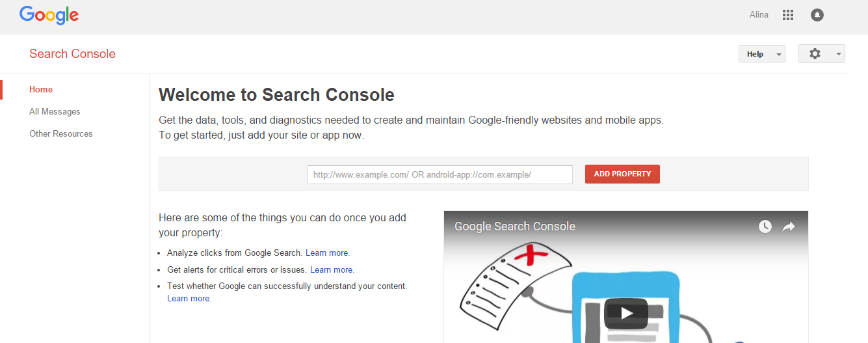Click the video Watch Later clock icon
This screenshot has height=343, width=868.
click(x=765, y=226)
